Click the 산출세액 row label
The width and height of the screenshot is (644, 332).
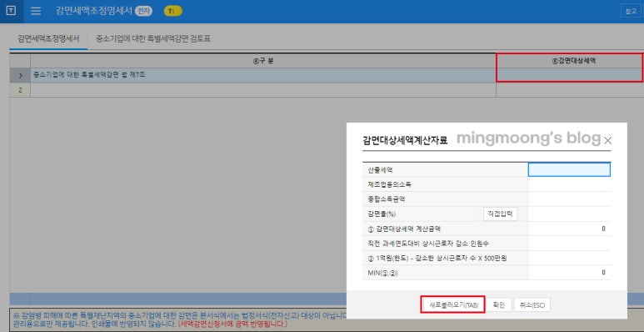click(381, 169)
